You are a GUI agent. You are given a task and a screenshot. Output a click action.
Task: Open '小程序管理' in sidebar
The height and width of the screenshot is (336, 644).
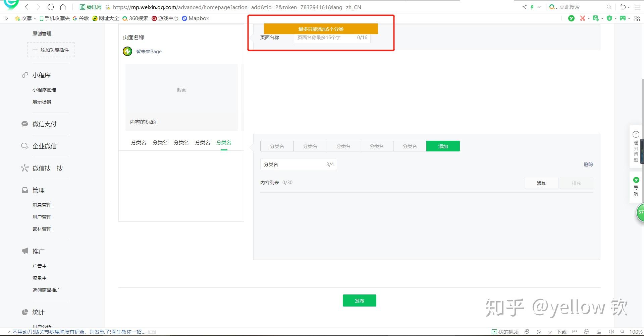coord(44,90)
